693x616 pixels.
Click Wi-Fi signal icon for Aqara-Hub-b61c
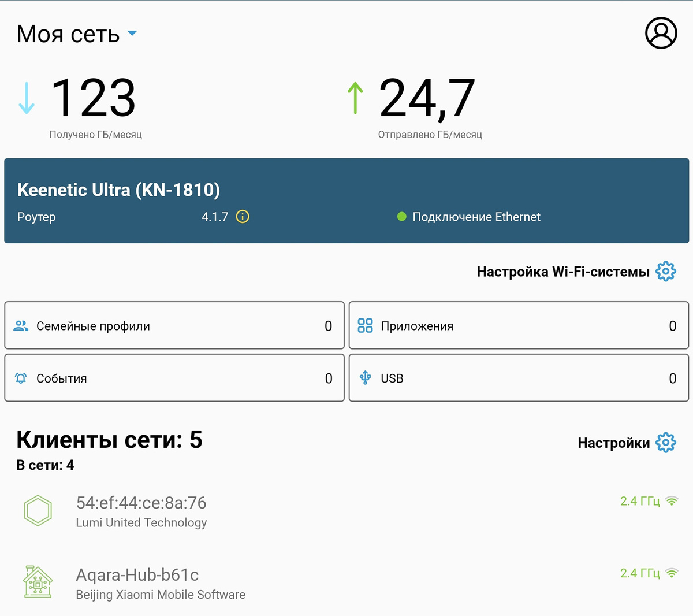point(671,573)
